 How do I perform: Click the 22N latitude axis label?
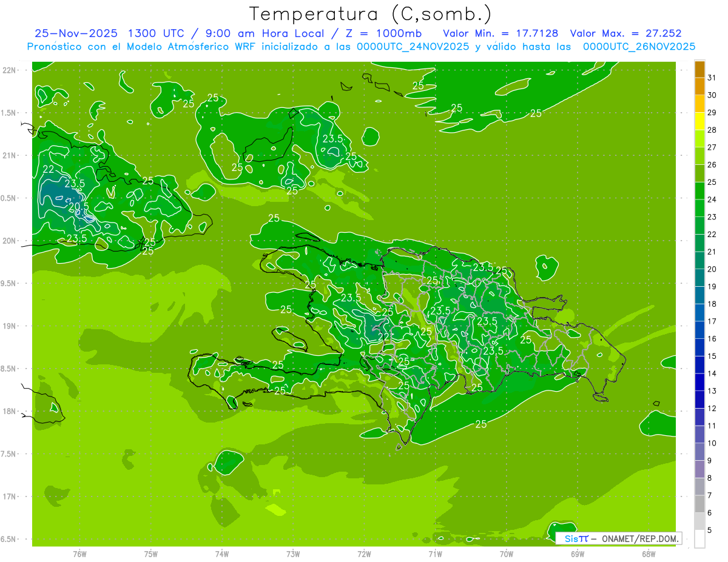click(10, 70)
